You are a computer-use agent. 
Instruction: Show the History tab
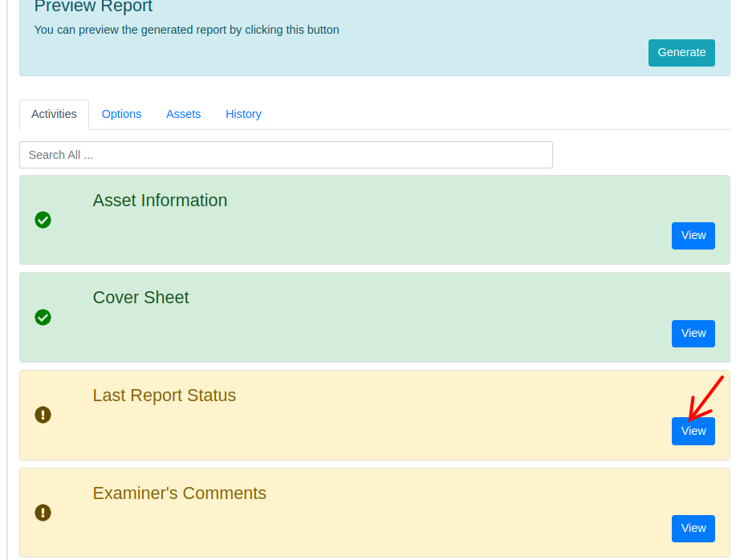click(x=243, y=114)
